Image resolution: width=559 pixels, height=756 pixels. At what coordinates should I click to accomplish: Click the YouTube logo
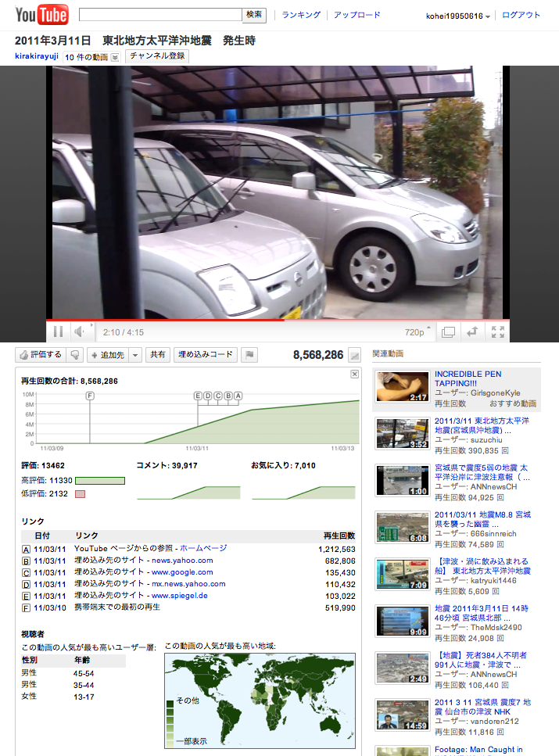(x=41, y=14)
